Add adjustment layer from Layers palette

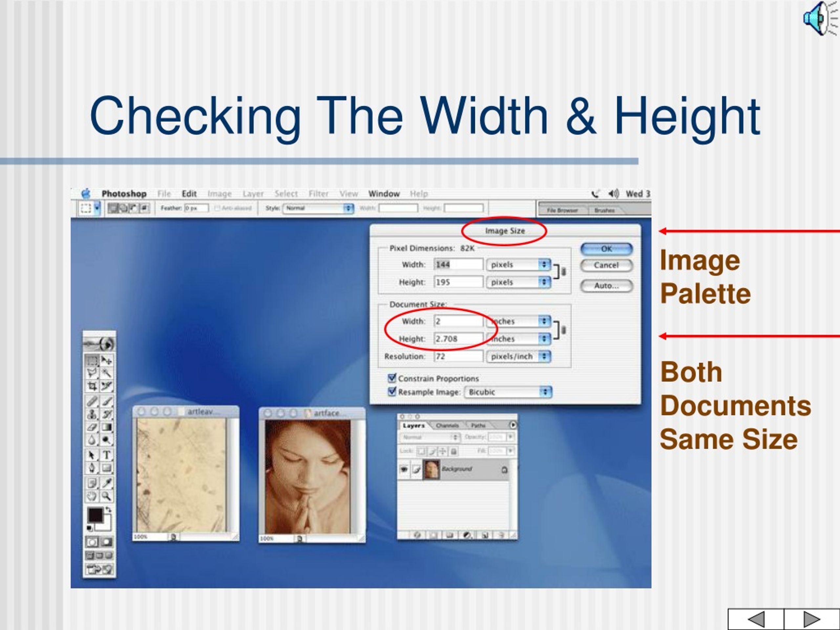click(468, 535)
